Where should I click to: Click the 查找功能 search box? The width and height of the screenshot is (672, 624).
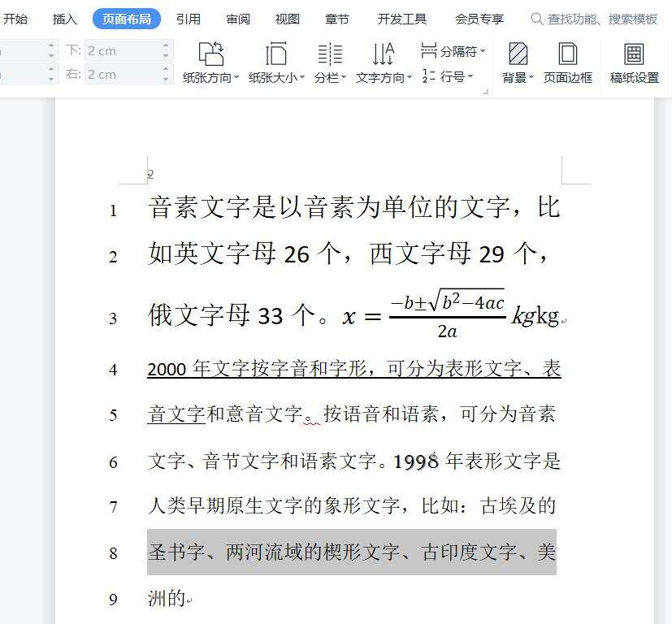[594, 19]
